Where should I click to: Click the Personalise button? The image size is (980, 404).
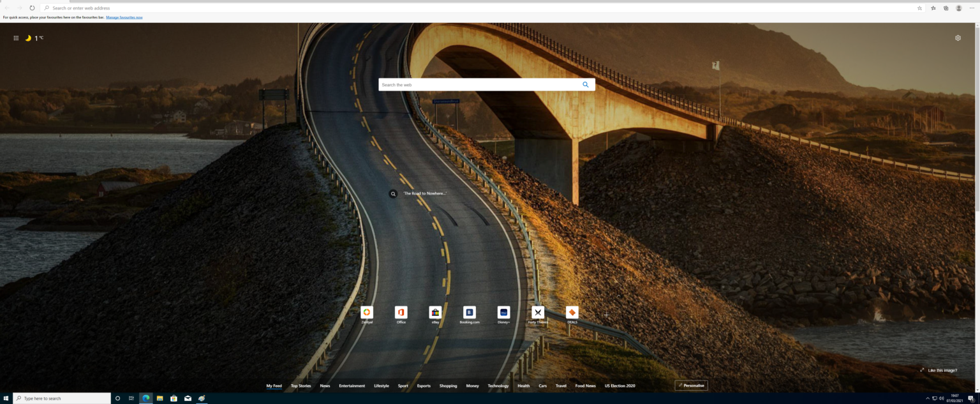pos(691,384)
